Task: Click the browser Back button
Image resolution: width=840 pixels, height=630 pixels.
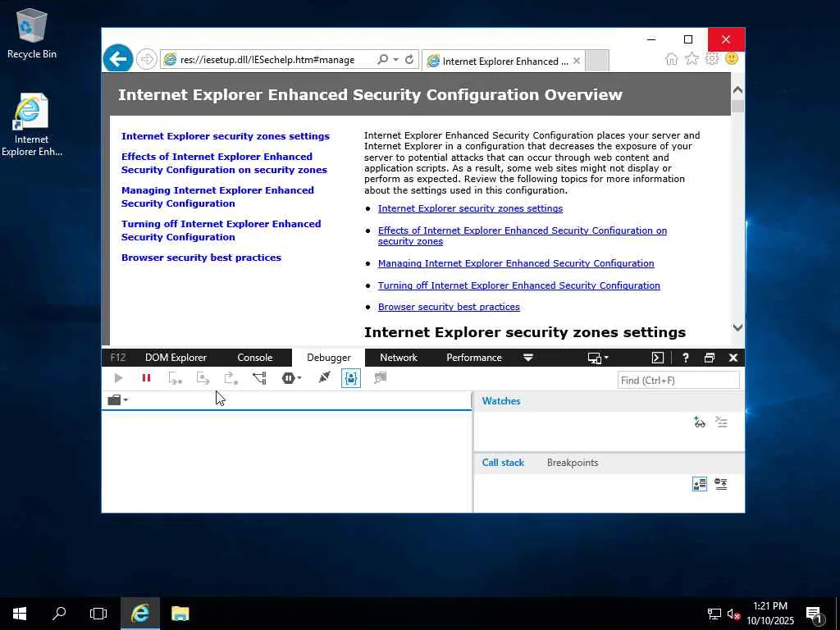Action: (x=118, y=59)
